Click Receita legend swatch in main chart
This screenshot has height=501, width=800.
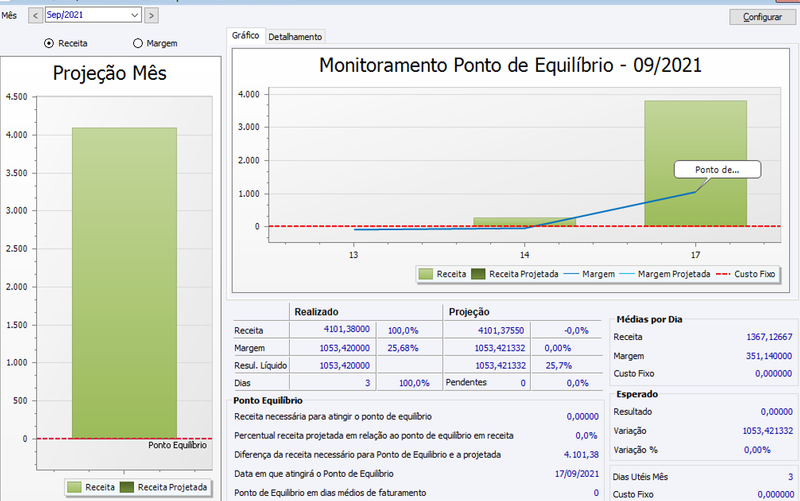pos(426,274)
